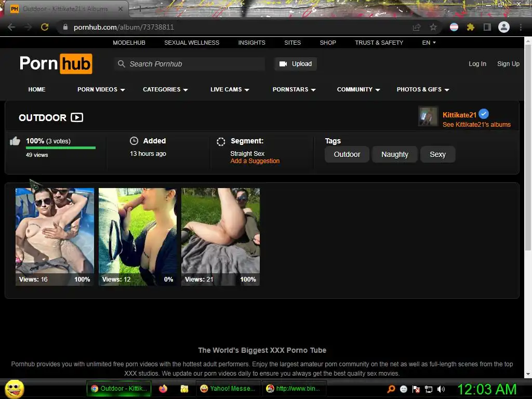Open the folder icon on the taskbar
Viewport: 532px width, 399px height.
pos(184,389)
